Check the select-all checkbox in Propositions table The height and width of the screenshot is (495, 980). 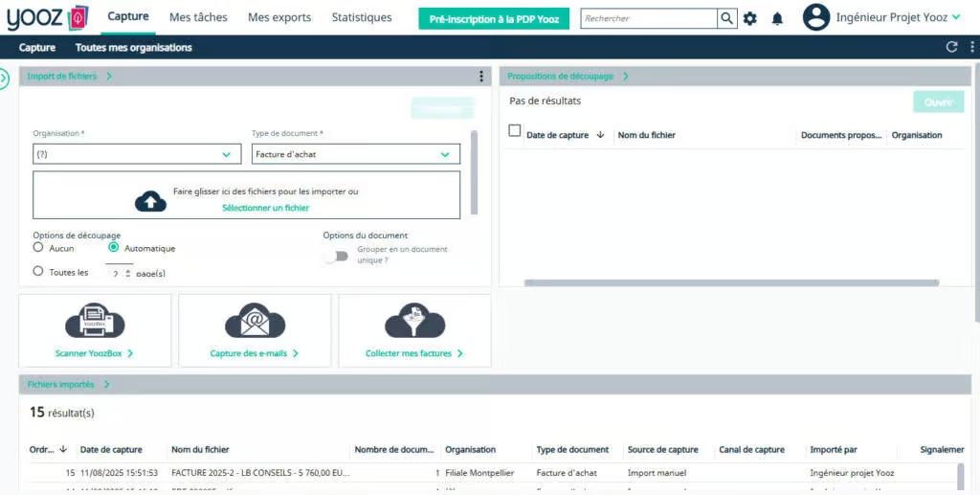pyautogui.click(x=515, y=131)
